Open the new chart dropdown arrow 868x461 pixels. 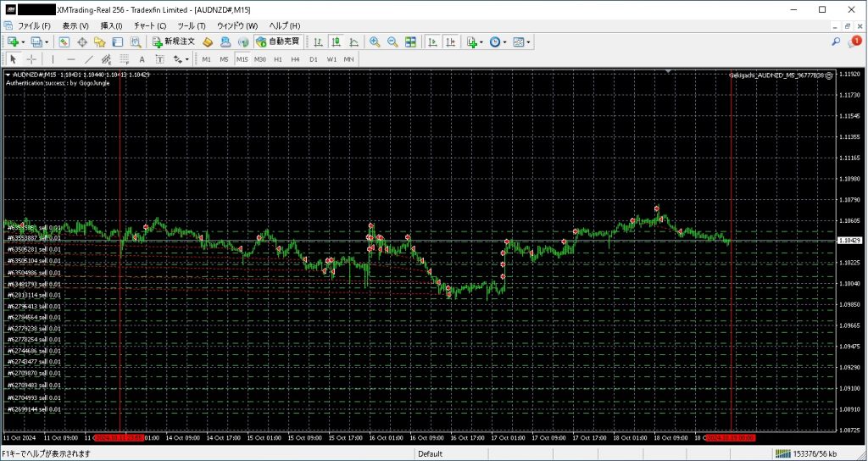coord(22,42)
